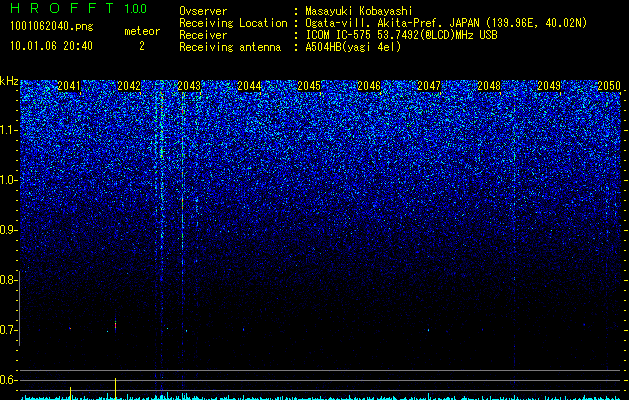
Task: Click the 2041 time marker
Action: (x=69, y=86)
